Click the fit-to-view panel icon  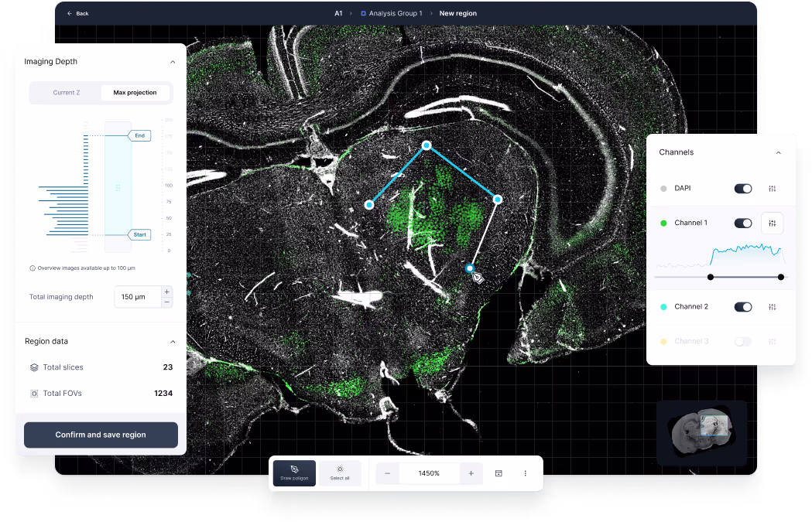point(499,473)
